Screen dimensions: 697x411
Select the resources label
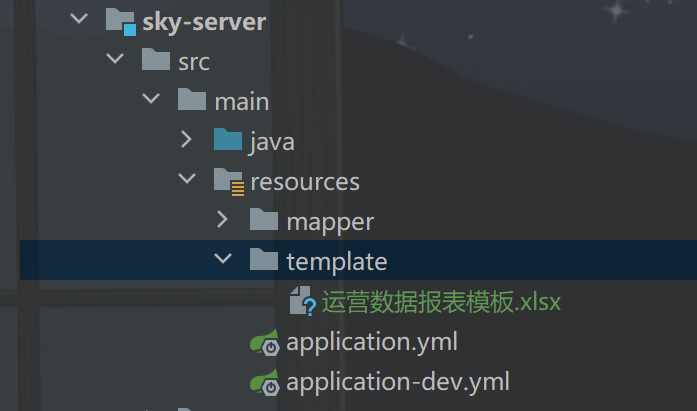(x=305, y=182)
